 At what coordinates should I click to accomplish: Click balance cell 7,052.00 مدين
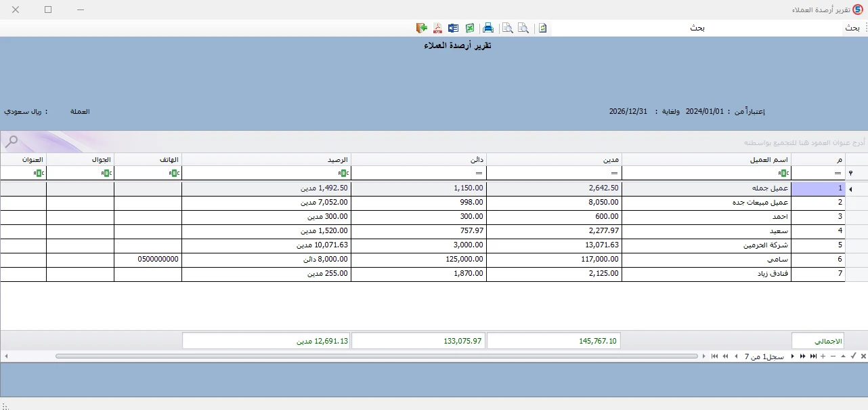coord(267,203)
